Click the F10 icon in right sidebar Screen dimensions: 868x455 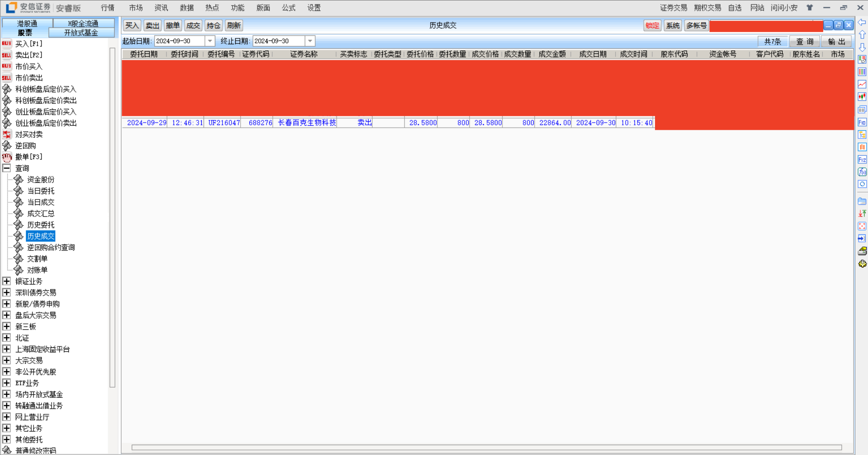pyautogui.click(x=862, y=122)
